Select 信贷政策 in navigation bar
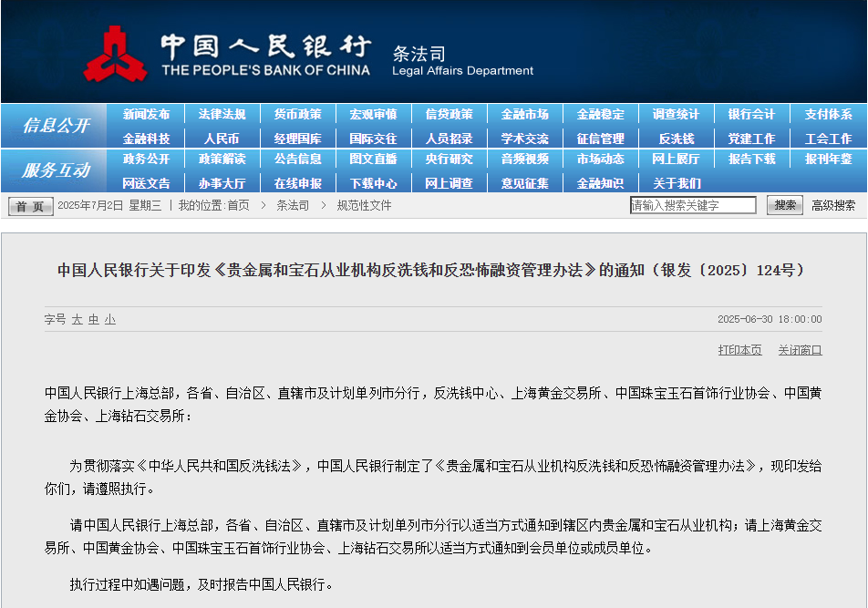Screen dimensions: 868x608 [449, 114]
